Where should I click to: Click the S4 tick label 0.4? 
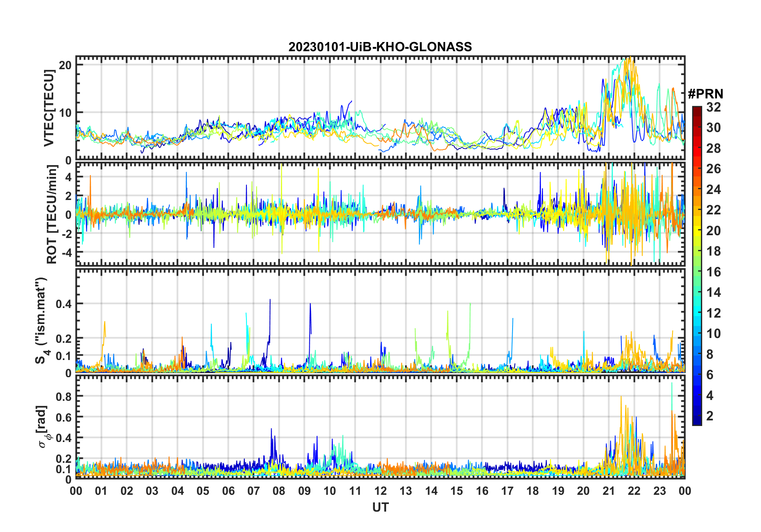pos(64,304)
